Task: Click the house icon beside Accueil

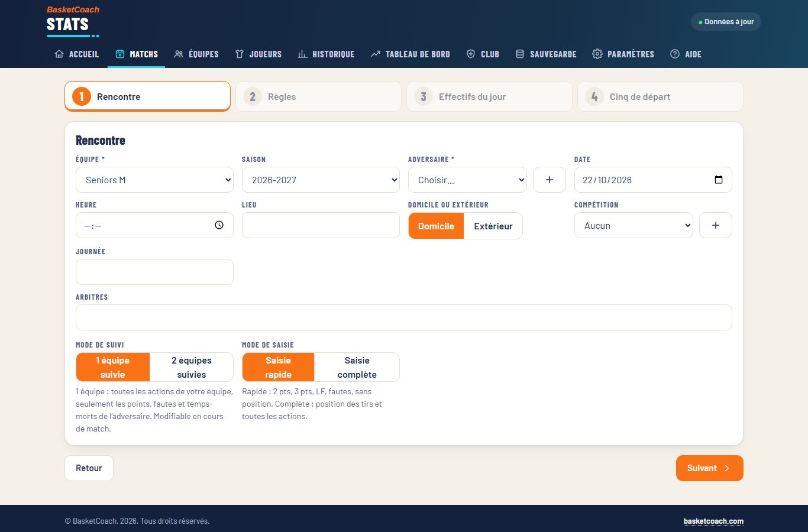Action: coord(59,54)
